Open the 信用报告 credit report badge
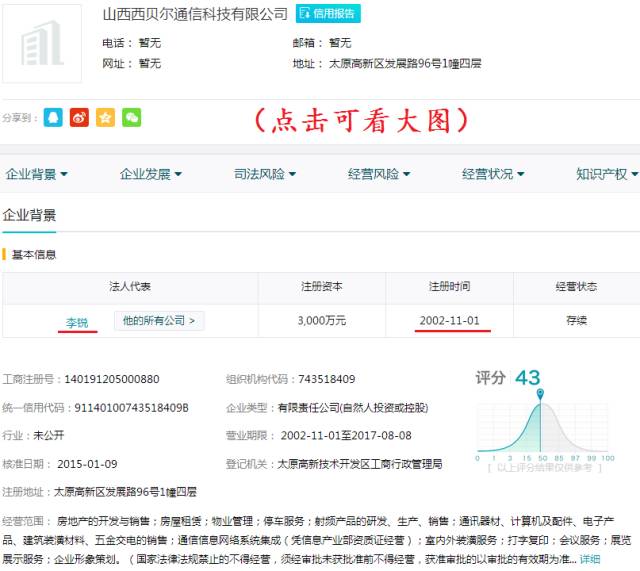 point(328,14)
